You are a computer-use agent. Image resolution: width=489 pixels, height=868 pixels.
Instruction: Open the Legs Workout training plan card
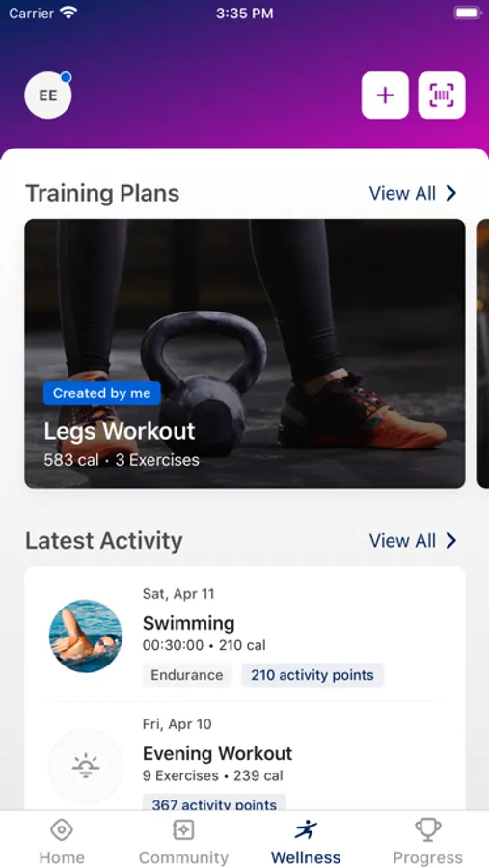click(x=245, y=354)
